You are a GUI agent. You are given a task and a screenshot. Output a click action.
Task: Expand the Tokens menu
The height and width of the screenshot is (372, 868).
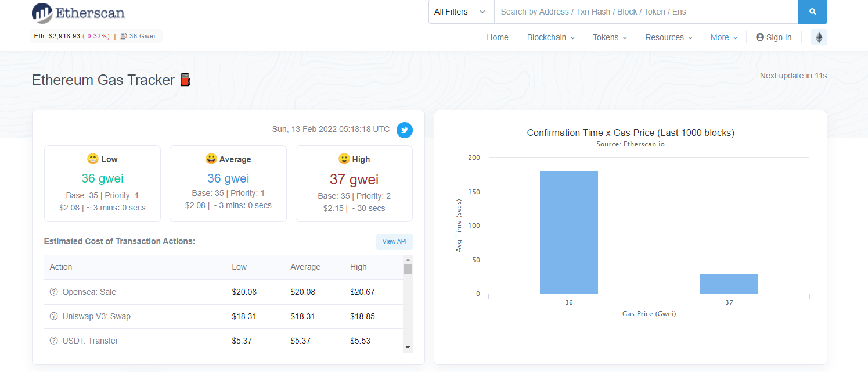610,37
